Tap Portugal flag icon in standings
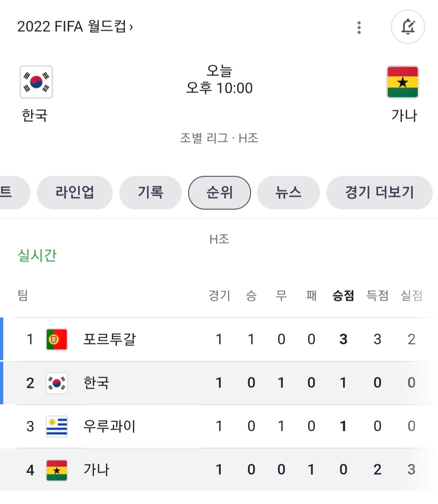 click(57, 339)
